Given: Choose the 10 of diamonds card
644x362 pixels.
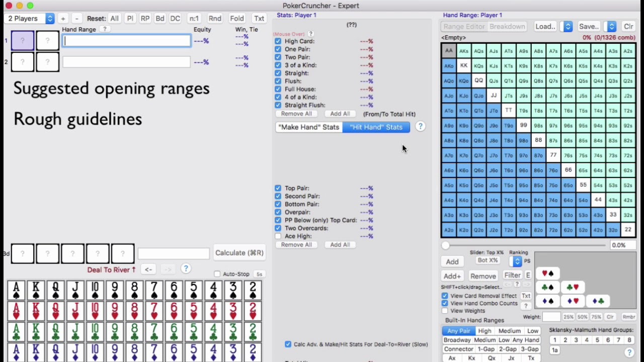Looking at the screenshot, I should (95, 352).
